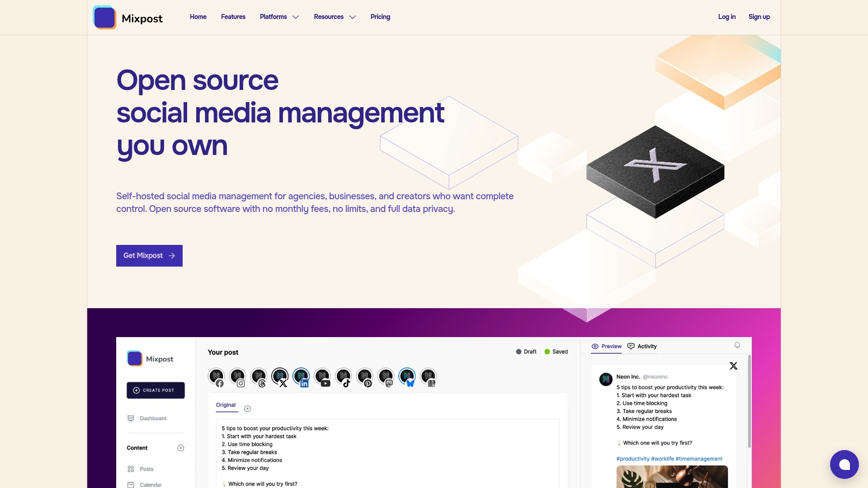The height and width of the screenshot is (488, 868).
Task: Select the Bluesky account avatar
Action: click(407, 376)
